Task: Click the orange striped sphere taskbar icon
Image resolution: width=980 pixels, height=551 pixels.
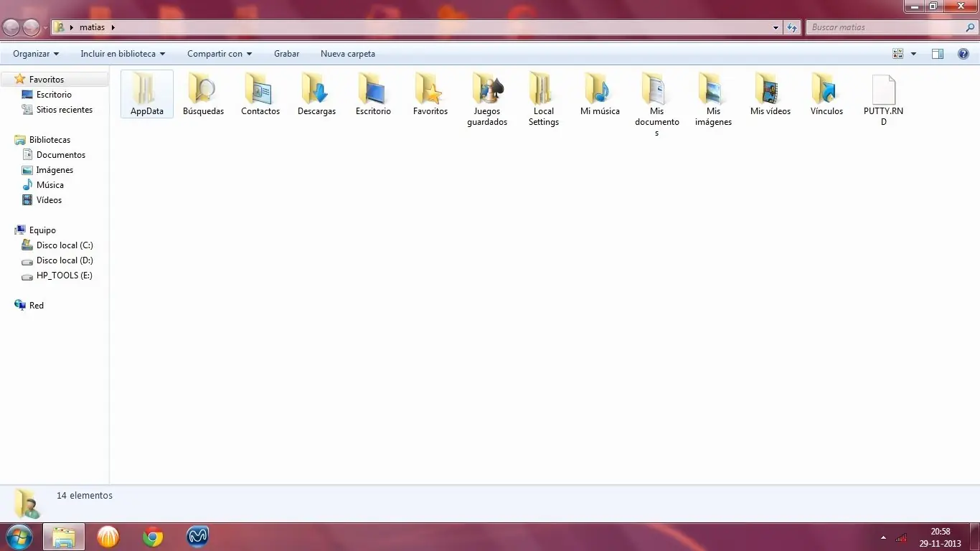Action: tap(108, 537)
